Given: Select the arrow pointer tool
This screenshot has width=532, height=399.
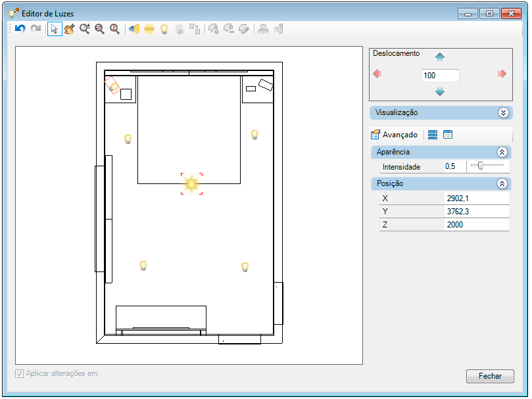Looking at the screenshot, I should tap(55, 29).
